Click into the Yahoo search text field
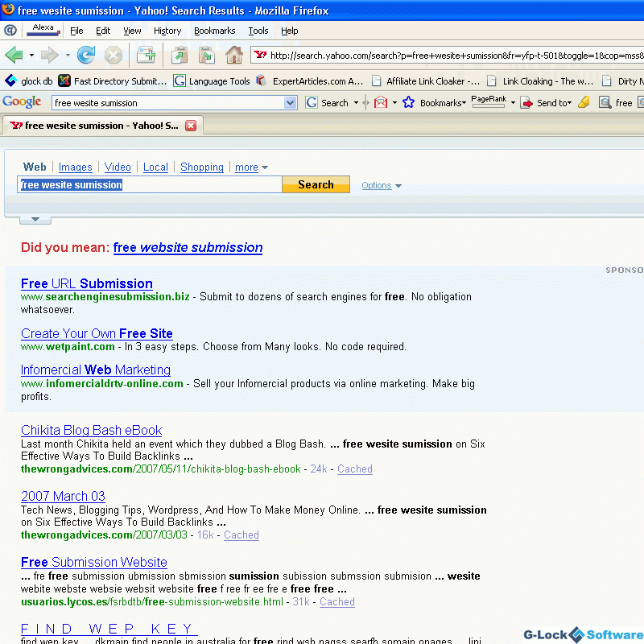 (150, 185)
